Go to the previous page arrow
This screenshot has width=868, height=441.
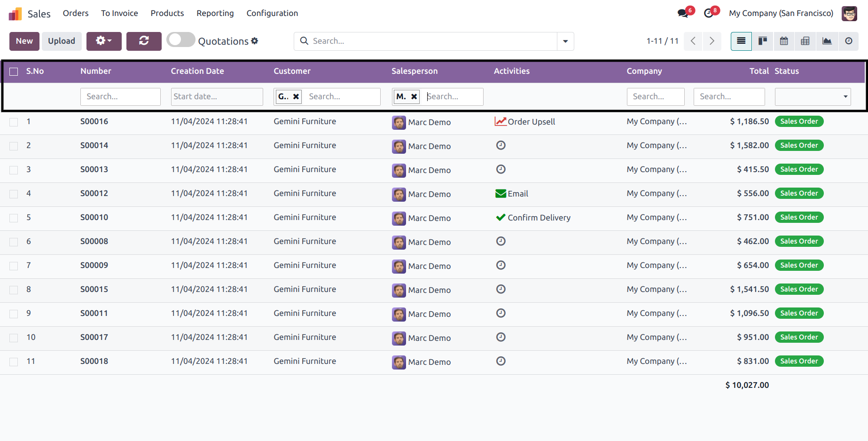click(x=693, y=41)
